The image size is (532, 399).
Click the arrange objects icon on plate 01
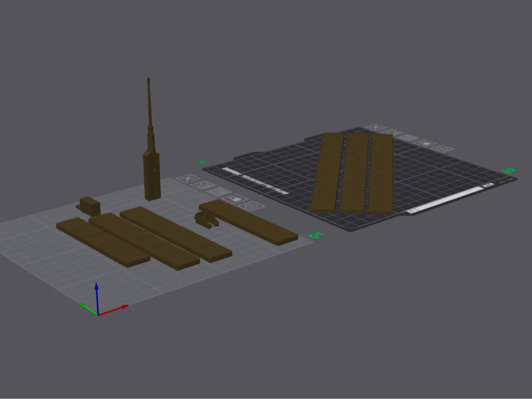click(219, 192)
